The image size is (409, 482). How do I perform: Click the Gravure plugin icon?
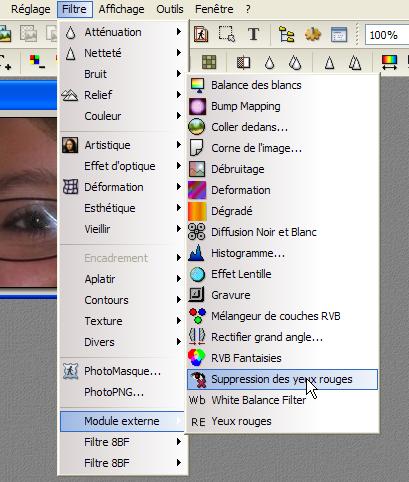coord(197,295)
